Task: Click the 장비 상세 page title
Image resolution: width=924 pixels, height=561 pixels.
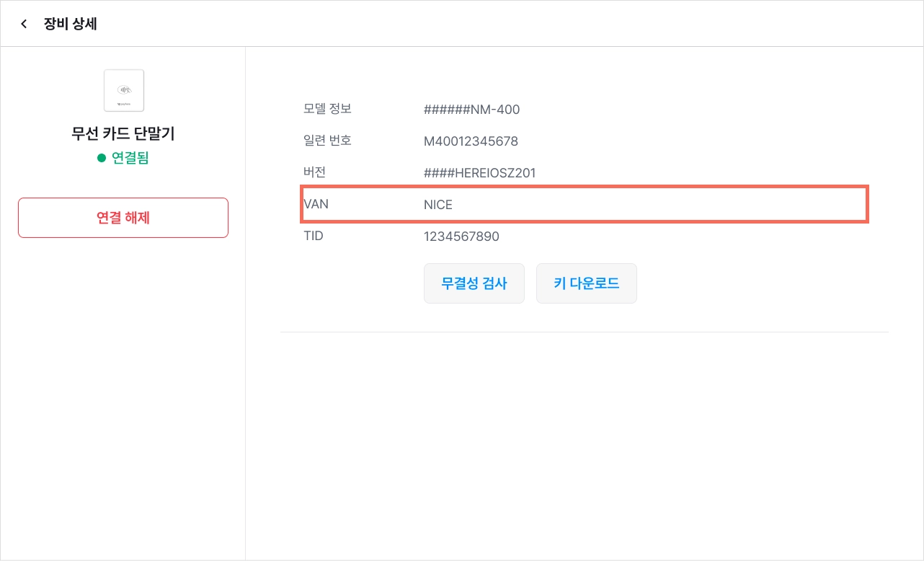Action: pyautogui.click(x=71, y=24)
